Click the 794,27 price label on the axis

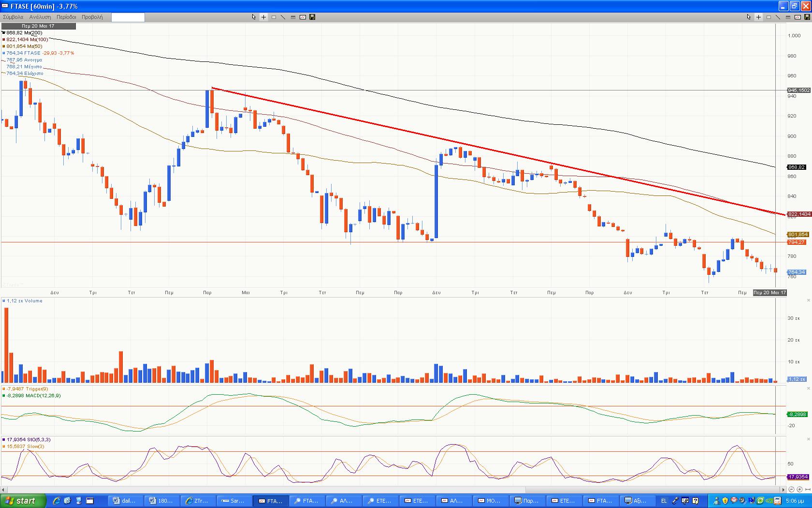click(x=796, y=242)
